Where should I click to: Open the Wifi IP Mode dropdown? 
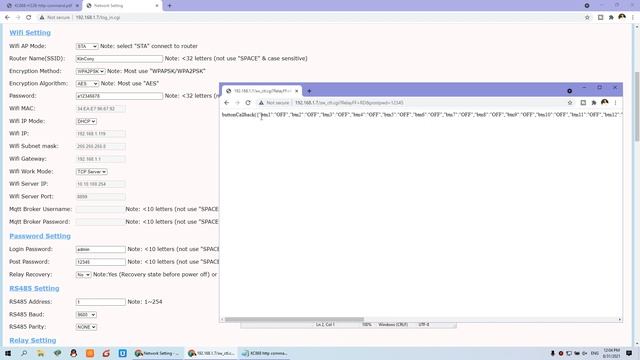86,121
